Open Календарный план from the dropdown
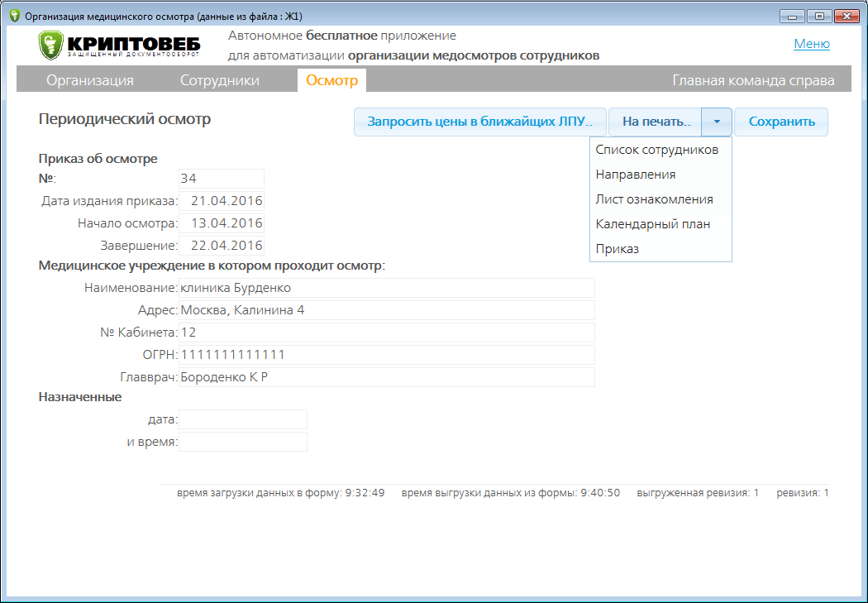 [652, 224]
